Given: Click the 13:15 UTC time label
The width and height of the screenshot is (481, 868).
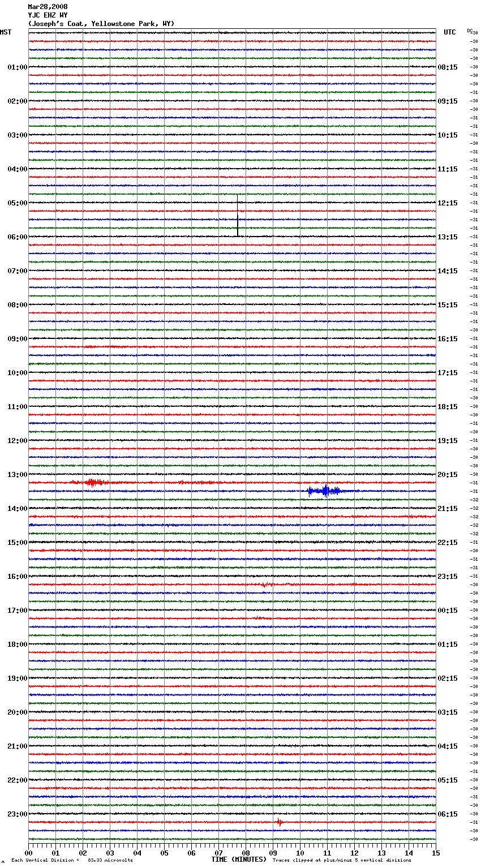Looking at the screenshot, I should [448, 237].
